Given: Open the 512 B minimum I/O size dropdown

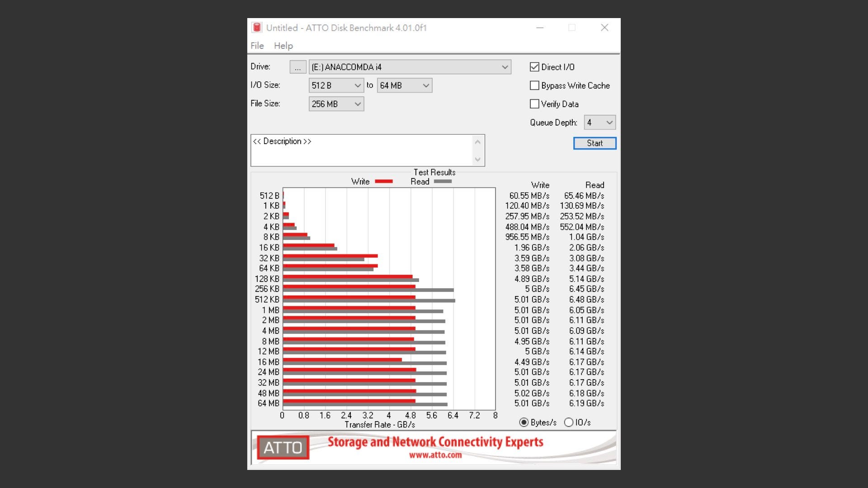Looking at the screenshot, I should pyautogui.click(x=336, y=85).
